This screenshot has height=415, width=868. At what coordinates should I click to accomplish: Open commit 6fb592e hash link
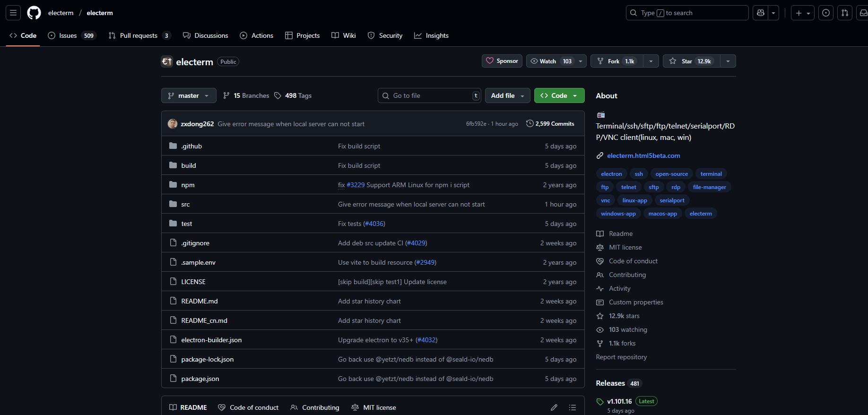(476, 124)
